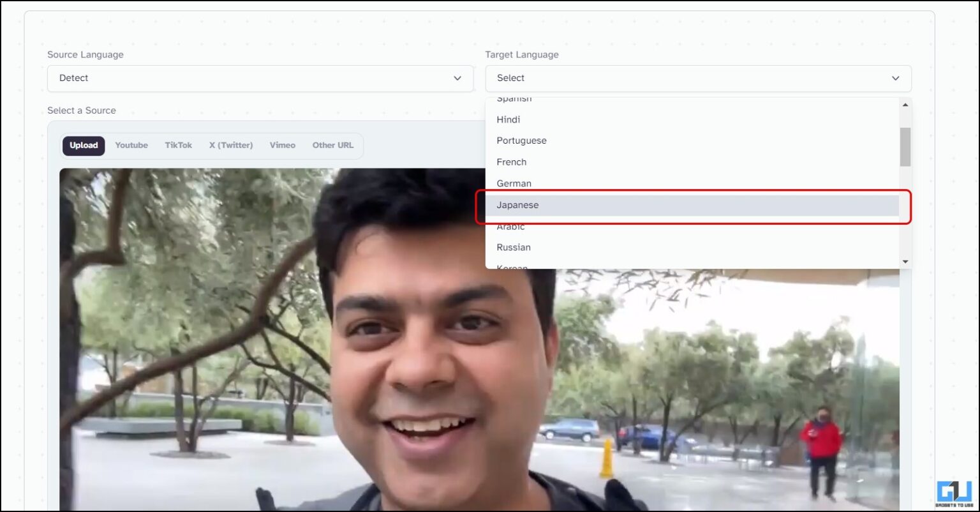This screenshot has height=512, width=980.
Task: Choose Hindi from the language list
Action: (x=509, y=119)
